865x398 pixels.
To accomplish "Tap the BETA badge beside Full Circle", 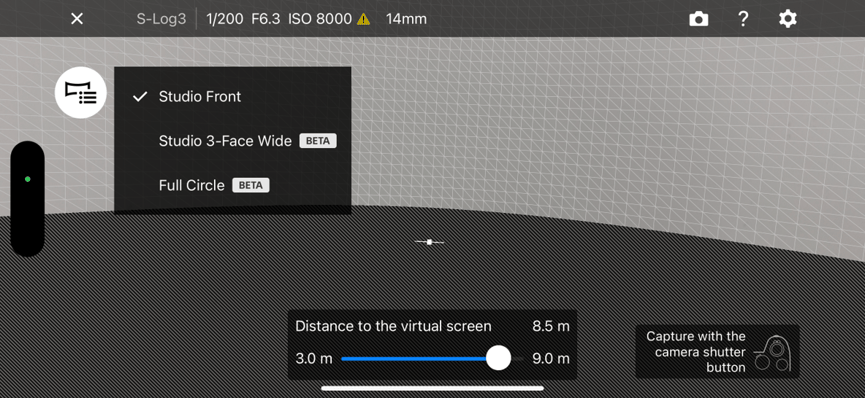I will pos(251,185).
